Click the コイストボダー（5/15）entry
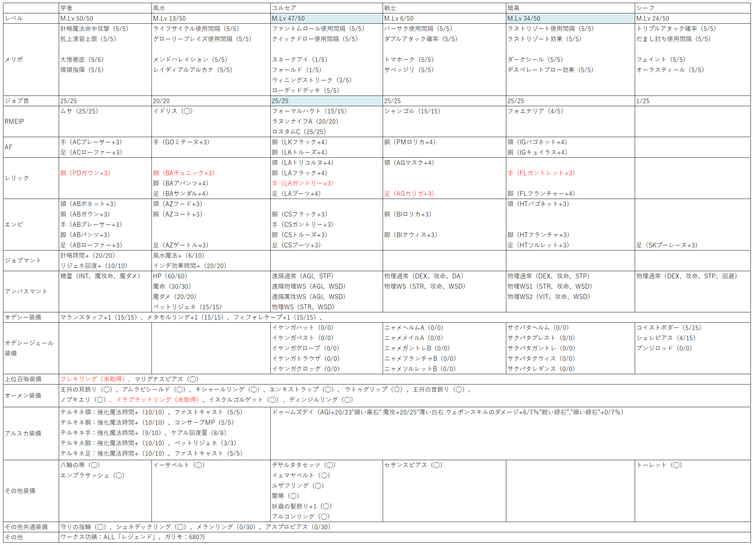This screenshot has width=756, height=545. click(669, 327)
